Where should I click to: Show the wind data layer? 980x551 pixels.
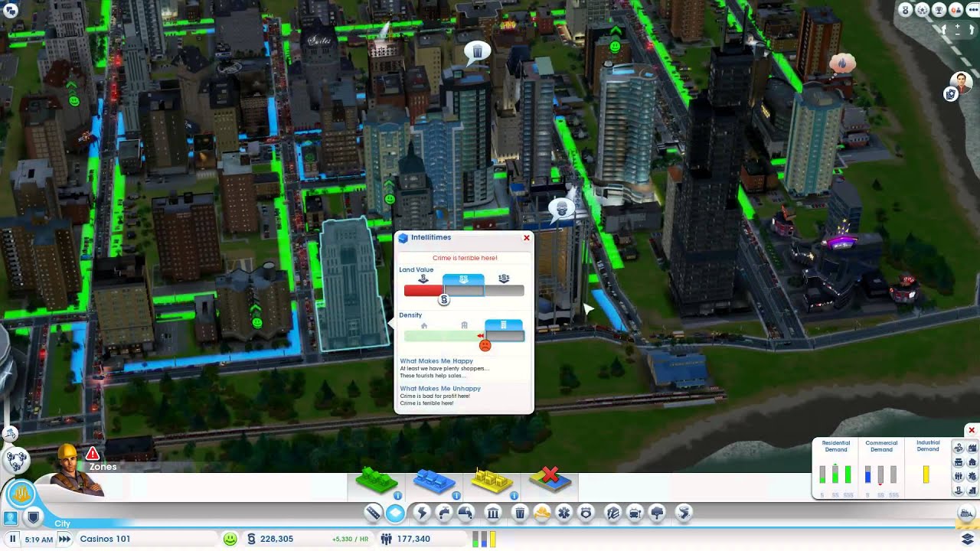(959, 448)
